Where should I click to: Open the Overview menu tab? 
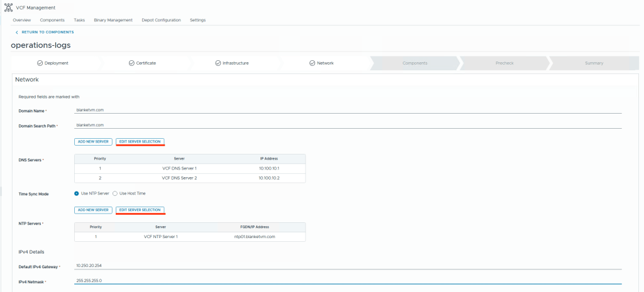point(21,20)
